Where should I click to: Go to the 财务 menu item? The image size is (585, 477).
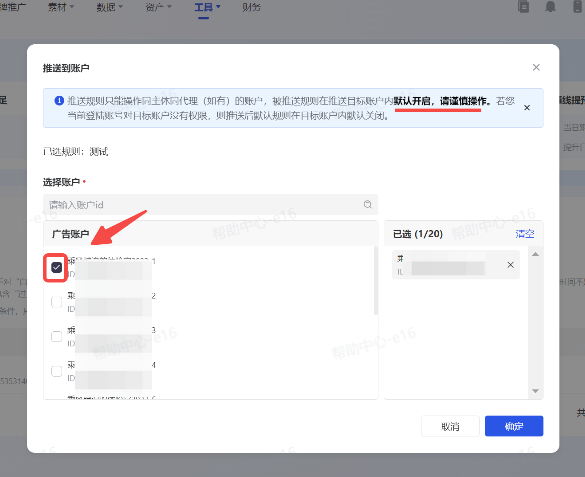click(x=251, y=7)
